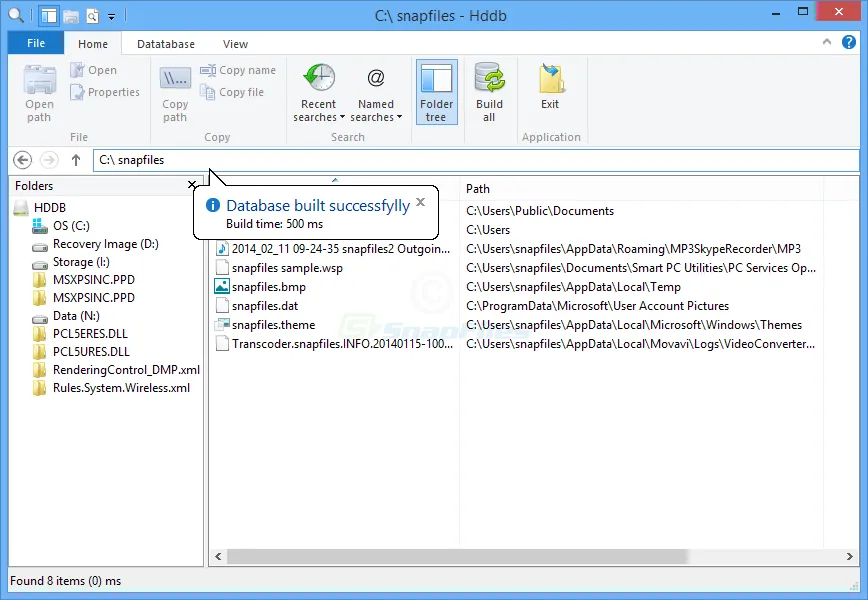
Task: Open the Named searches dropdown
Action: (x=376, y=93)
